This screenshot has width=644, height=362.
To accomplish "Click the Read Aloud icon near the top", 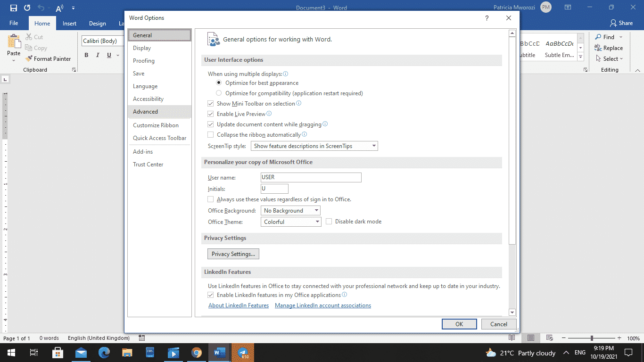I will click(58, 7).
